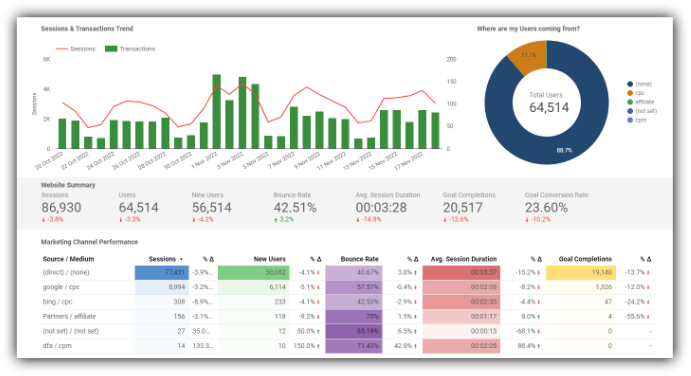Click the orange 11.1% donut segment
Viewport: 691px width, 376px height.
[530, 56]
